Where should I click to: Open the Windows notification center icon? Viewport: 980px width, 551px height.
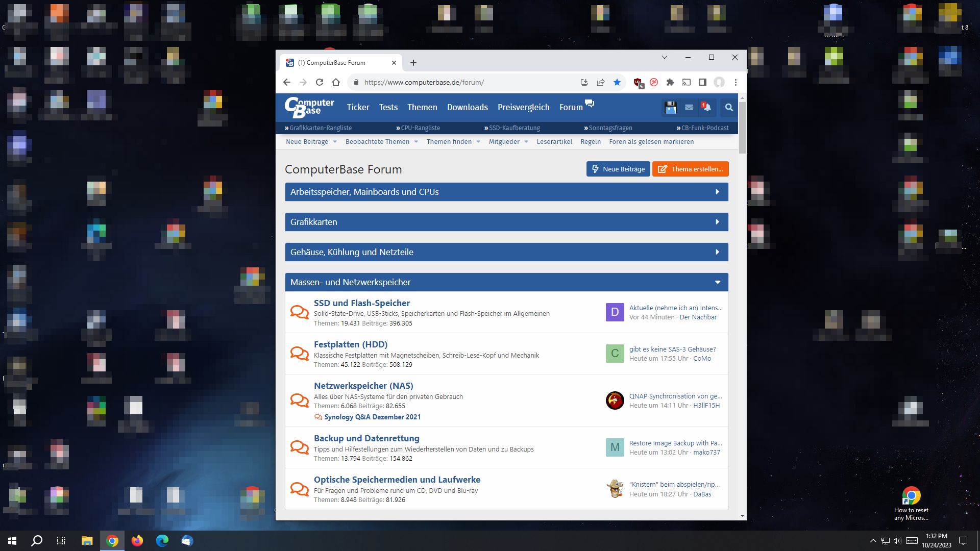[x=963, y=541]
